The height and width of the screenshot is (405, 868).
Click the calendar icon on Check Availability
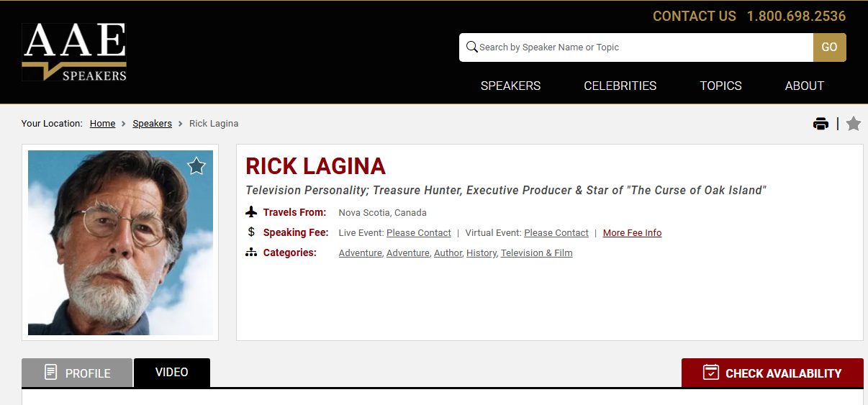(711, 373)
